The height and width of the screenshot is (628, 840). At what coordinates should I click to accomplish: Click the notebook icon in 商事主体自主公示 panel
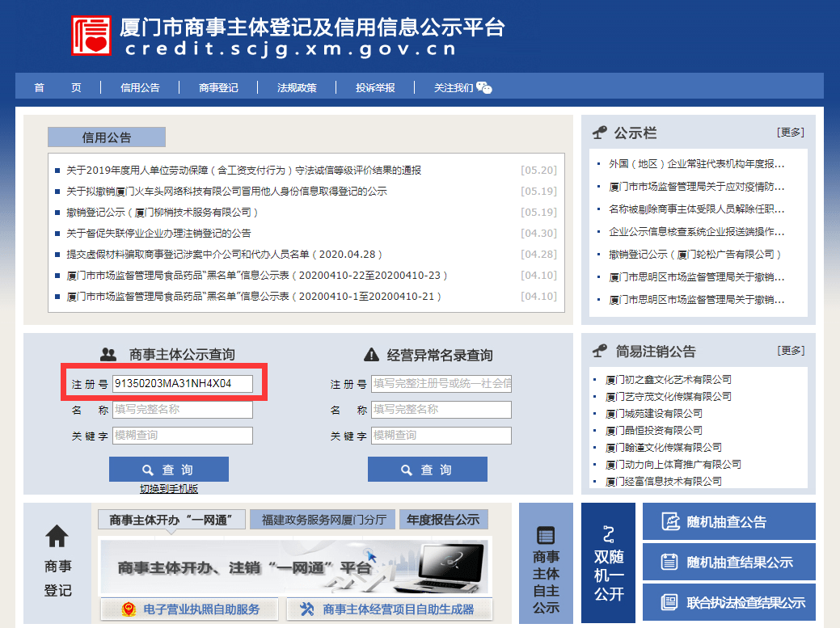pyautogui.click(x=547, y=533)
